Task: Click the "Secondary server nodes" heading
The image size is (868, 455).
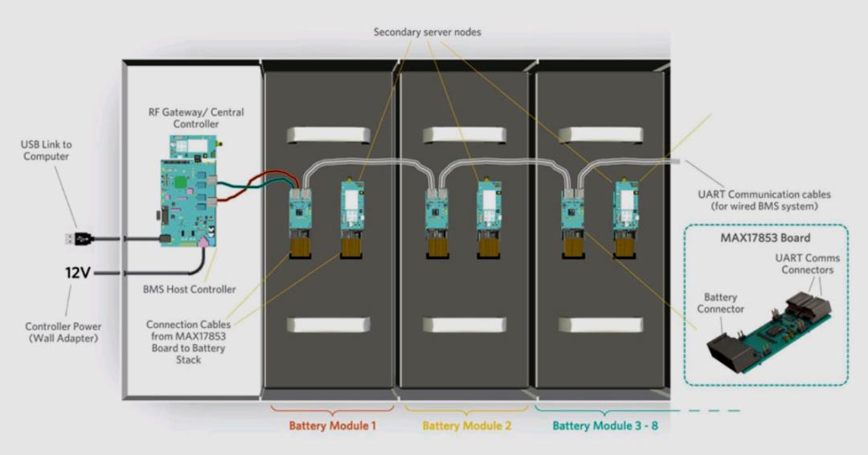Action: pos(427,32)
